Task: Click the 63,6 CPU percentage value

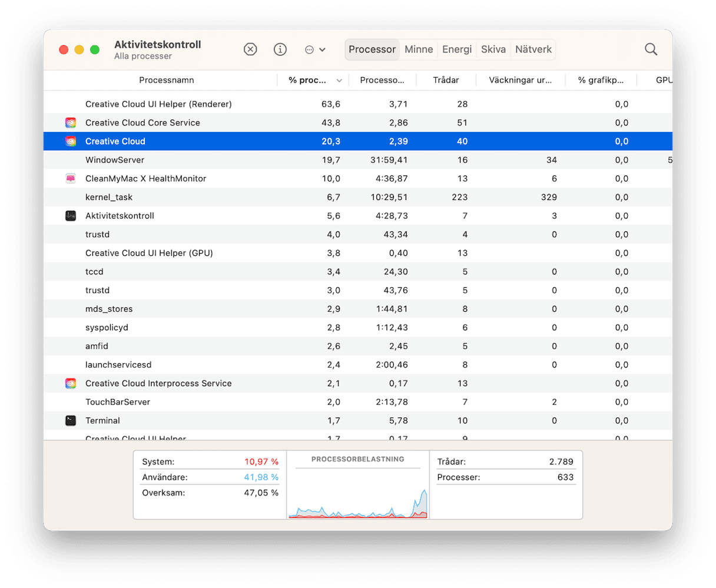Action: pyautogui.click(x=331, y=104)
